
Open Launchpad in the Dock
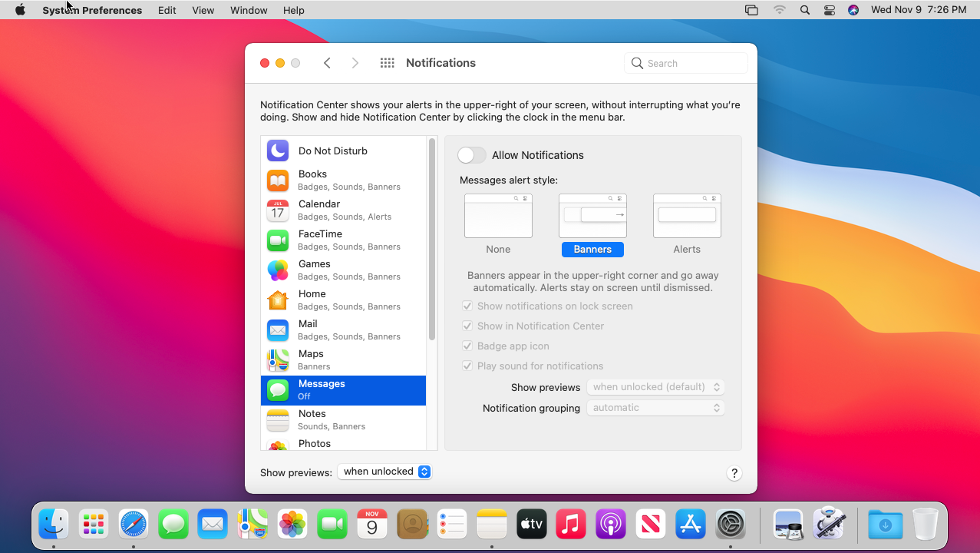94,525
